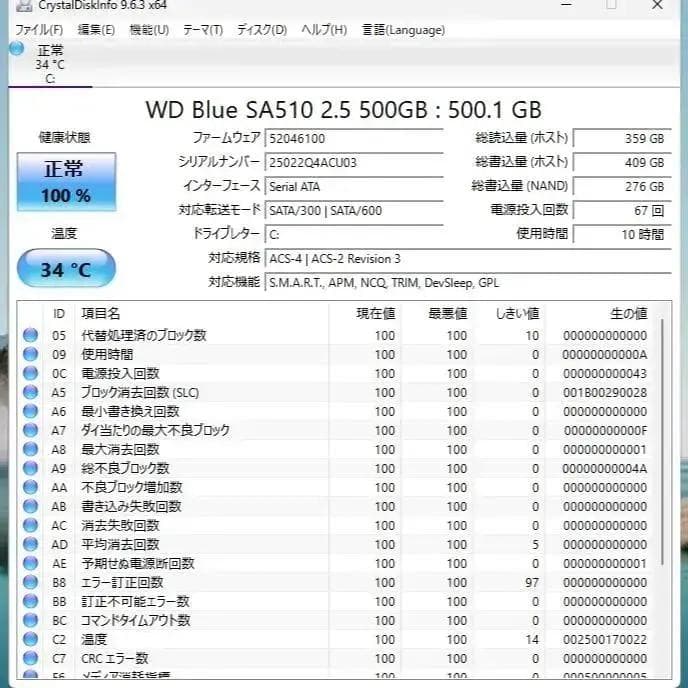Image resolution: width=688 pixels, height=688 pixels.
Task: Click the 34 °C temperature button
Action: [66, 268]
